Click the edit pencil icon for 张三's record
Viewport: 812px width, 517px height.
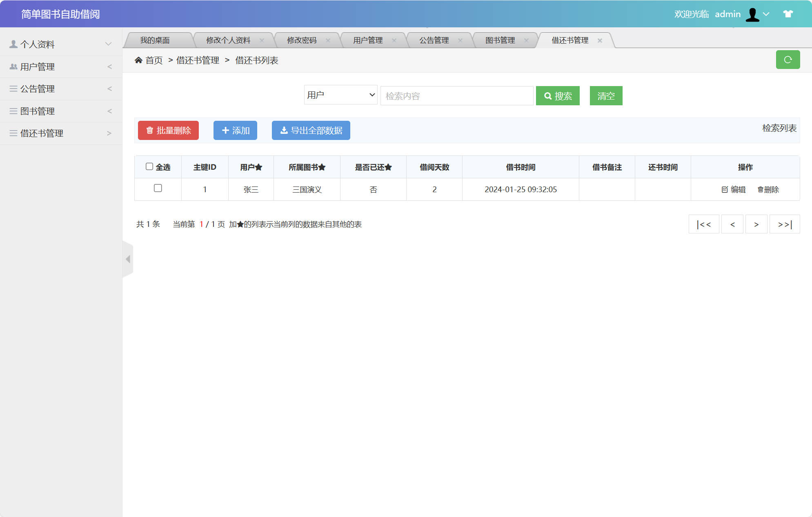725,189
